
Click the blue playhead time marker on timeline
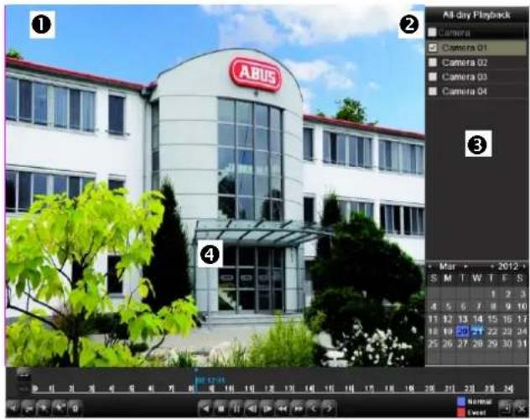coord(210,380)
